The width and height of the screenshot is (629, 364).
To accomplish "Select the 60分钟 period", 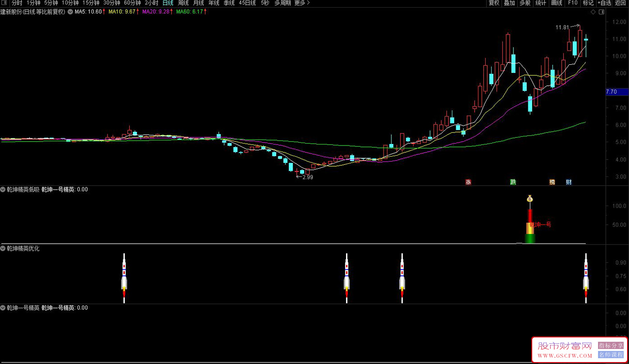I will [132, 3].
